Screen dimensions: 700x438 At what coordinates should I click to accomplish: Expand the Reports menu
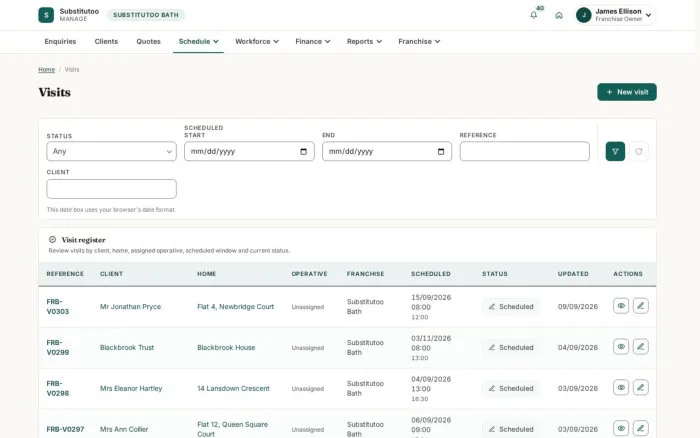point(364,42)
